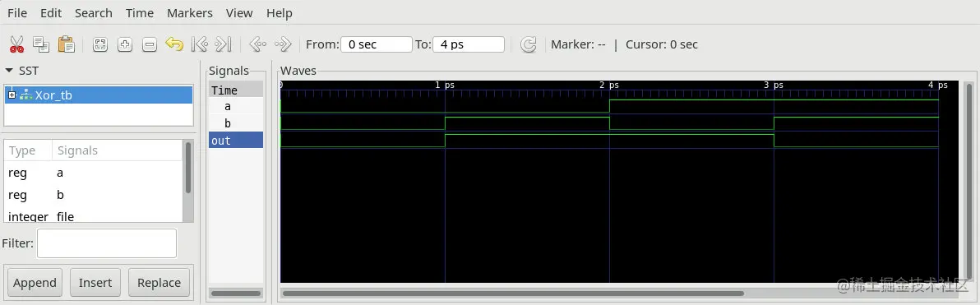Image resolution: width=980 pixels, height=305 pixels.
Task: Select signal b in Signals pane
Action: coord(236,123)
